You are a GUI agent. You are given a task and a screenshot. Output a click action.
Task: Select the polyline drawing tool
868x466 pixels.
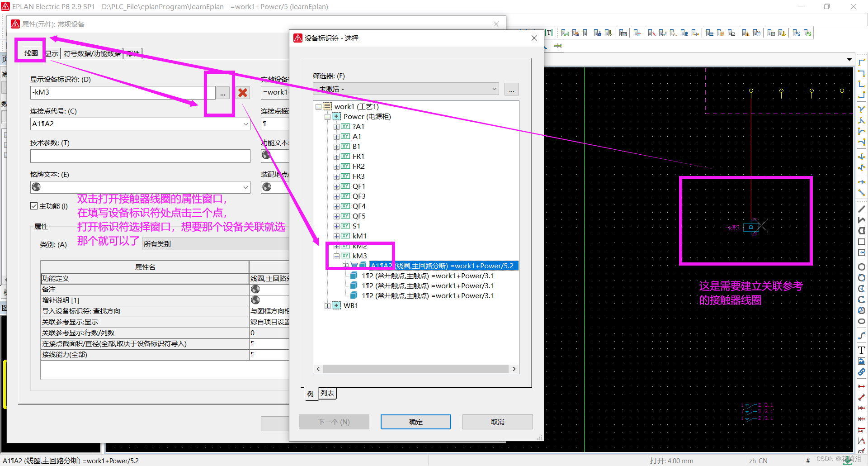[x=862, y=219]
